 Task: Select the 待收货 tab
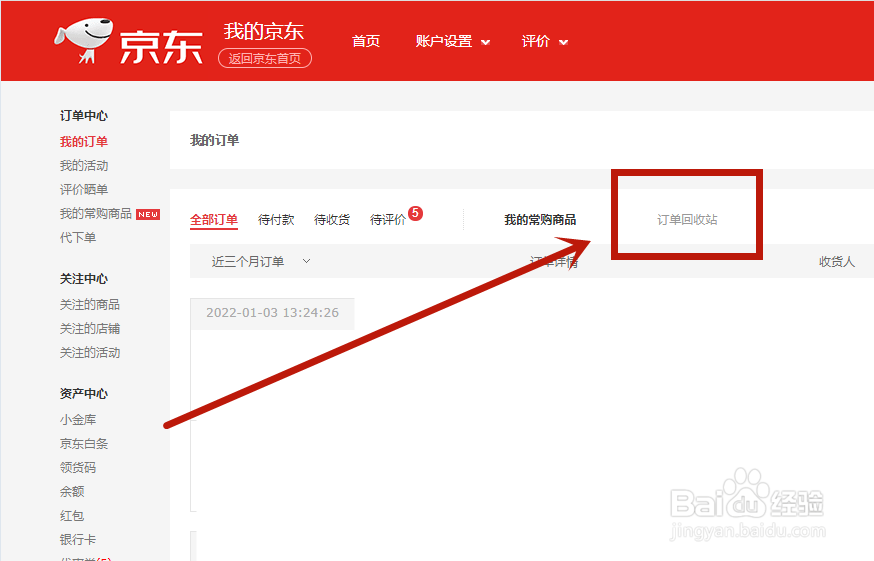click(x=332, y=220)
